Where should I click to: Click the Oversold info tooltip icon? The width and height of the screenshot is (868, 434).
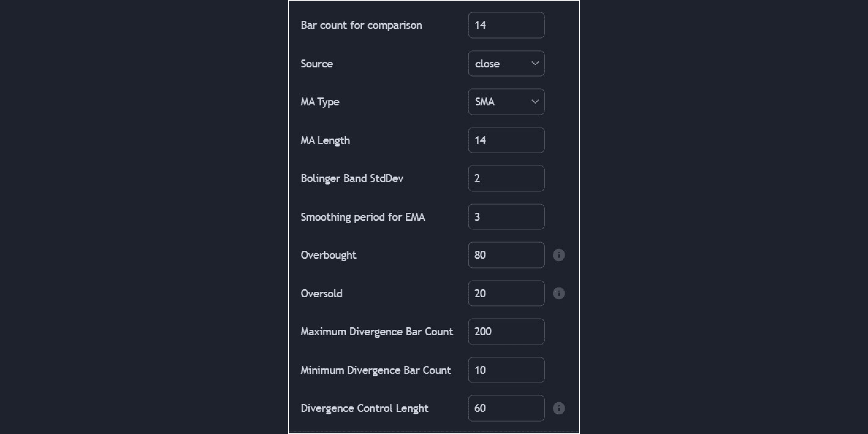click(x=559, y=293)
